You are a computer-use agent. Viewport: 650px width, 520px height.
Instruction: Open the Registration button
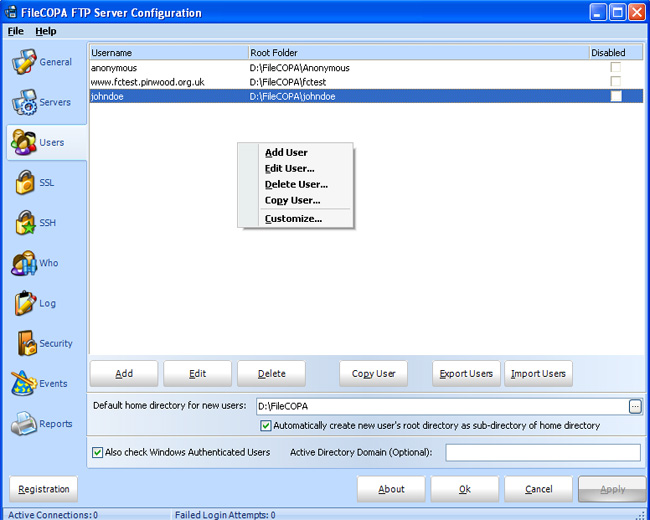point(44,489)
